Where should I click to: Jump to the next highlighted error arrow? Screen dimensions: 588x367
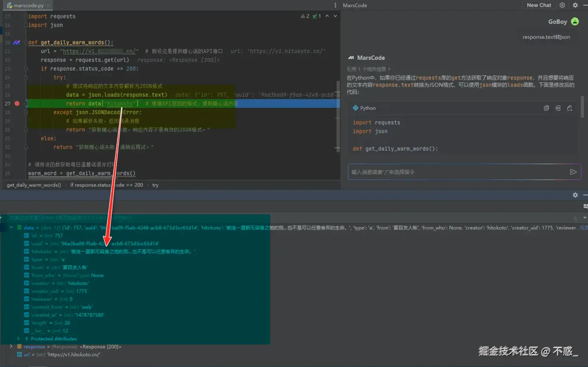point(335,16)
